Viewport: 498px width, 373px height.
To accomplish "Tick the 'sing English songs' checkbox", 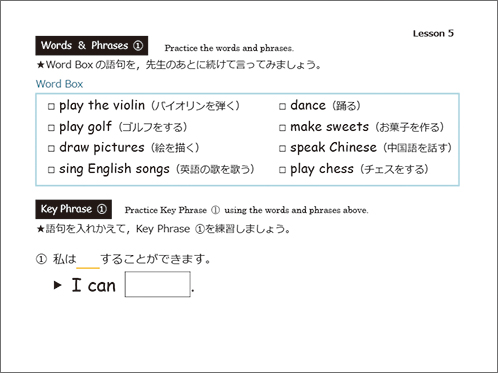I will pos(51,170).
